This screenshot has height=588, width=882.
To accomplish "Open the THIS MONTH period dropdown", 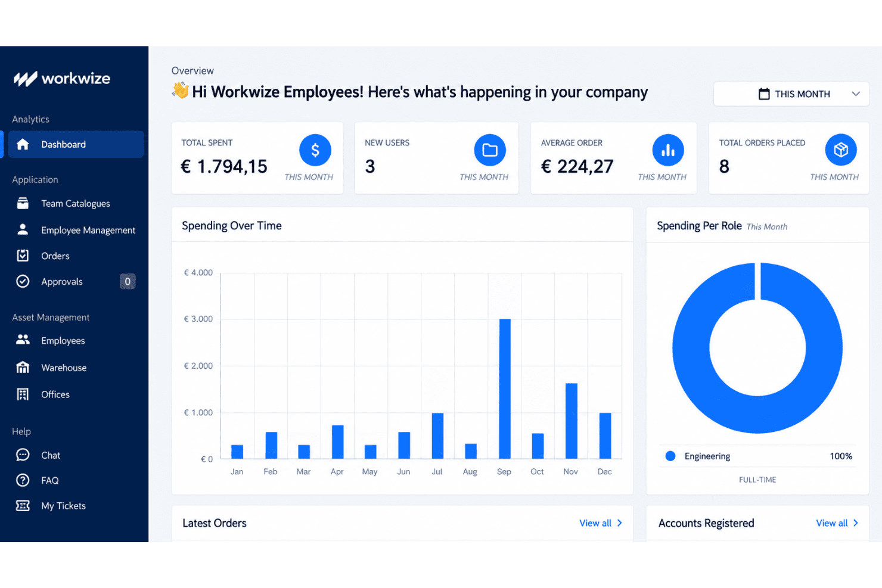I will pyautogui.click(x=791, y=94).
